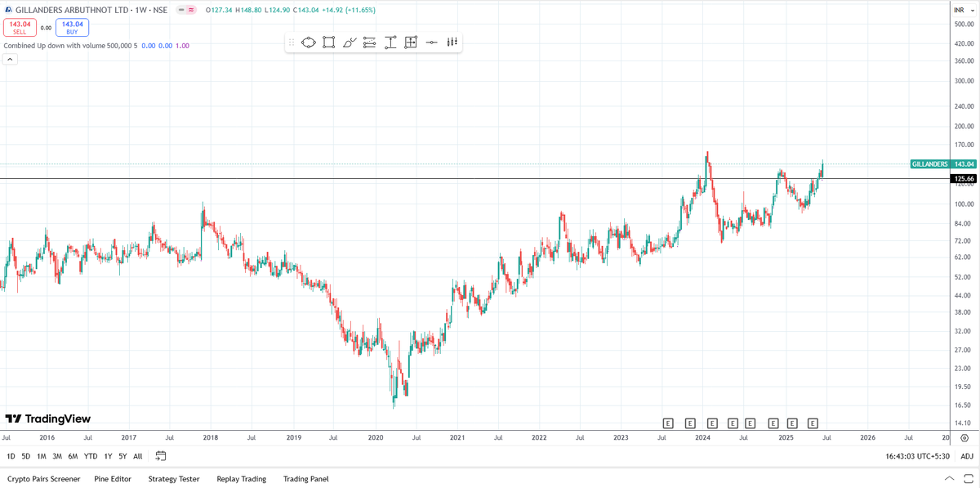Collapse the indicator legend with chevron
This screenshot has height=488, width=980.
tap(10, 60)
